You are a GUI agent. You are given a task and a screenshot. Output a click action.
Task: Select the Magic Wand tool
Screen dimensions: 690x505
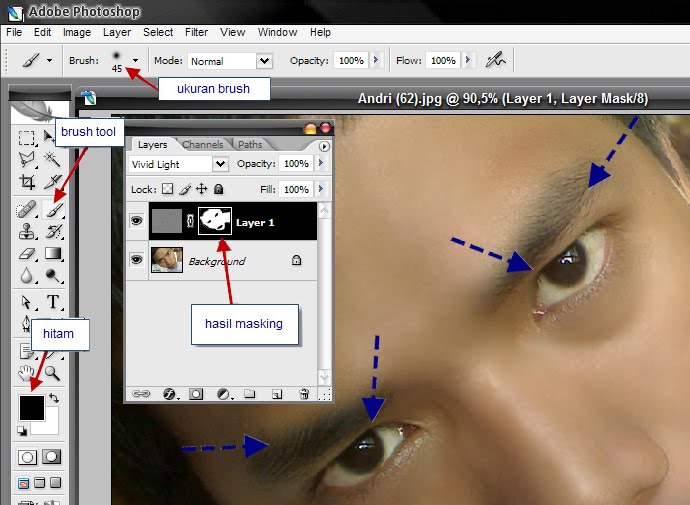click(52, 159)
